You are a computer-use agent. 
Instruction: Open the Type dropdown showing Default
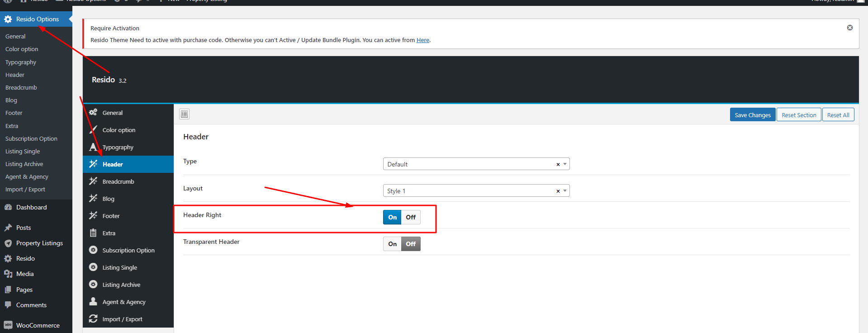(476, 164)
